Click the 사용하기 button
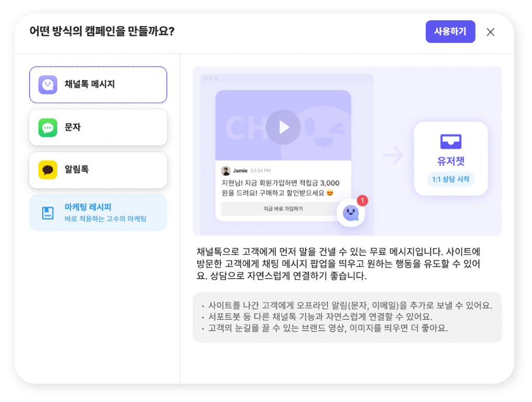Screen dimensions: 532x402 [450, 32]
